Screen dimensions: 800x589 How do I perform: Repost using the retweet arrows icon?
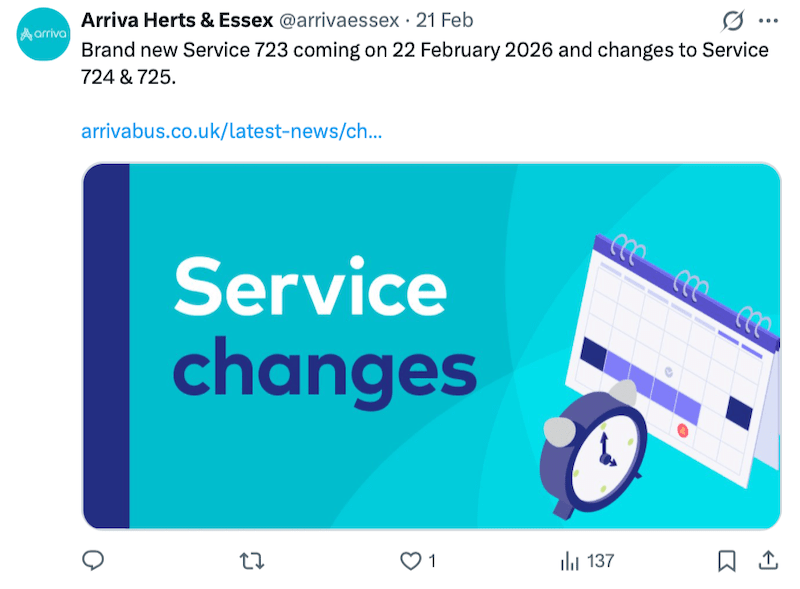(x=253, y=561)
